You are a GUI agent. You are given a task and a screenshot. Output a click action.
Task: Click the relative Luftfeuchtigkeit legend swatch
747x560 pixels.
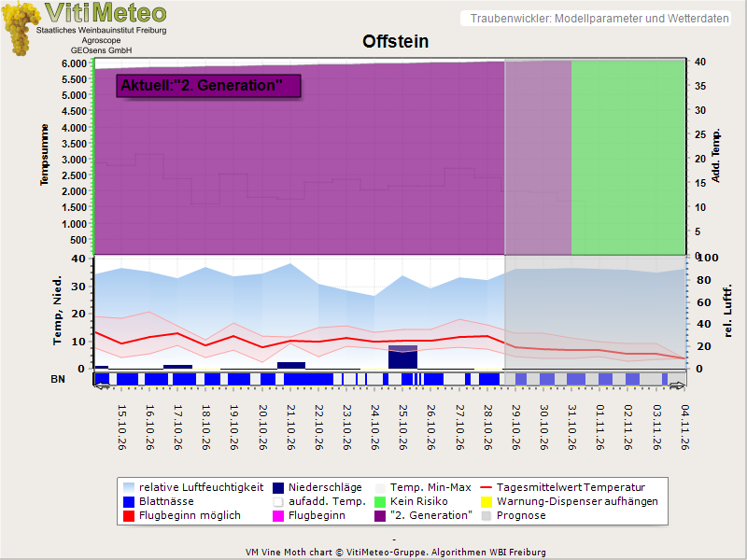click(x=129, y=487)
